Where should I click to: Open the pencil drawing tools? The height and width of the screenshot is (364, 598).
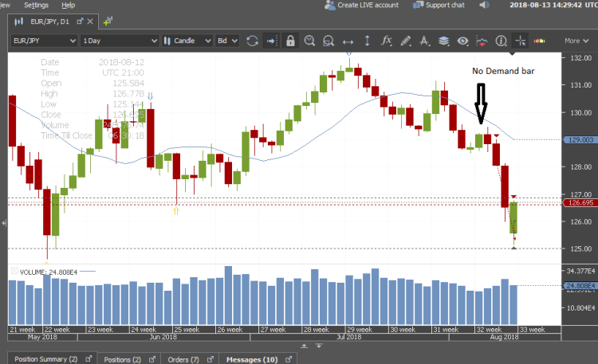pos(405,41)
